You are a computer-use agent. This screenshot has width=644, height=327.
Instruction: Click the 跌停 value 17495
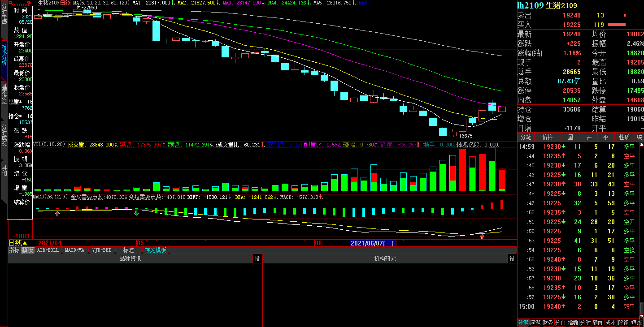[634, 91]
